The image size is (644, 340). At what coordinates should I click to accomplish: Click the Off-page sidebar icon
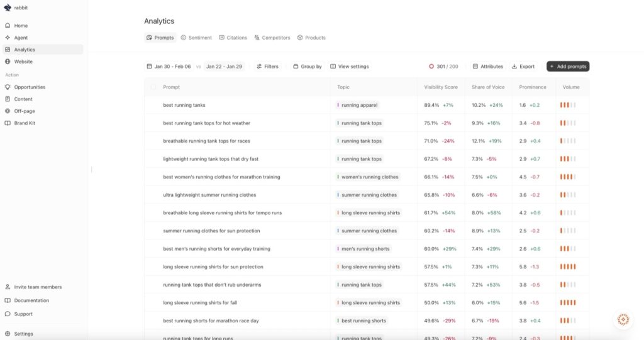click(x=8, y=111)
